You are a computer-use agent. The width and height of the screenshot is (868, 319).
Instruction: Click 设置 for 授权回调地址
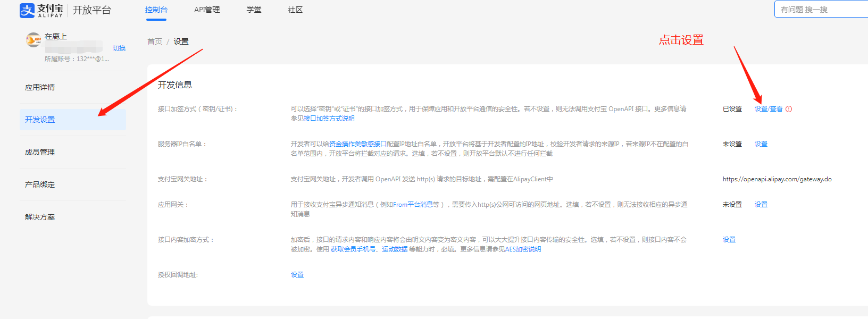click(297, 275)
